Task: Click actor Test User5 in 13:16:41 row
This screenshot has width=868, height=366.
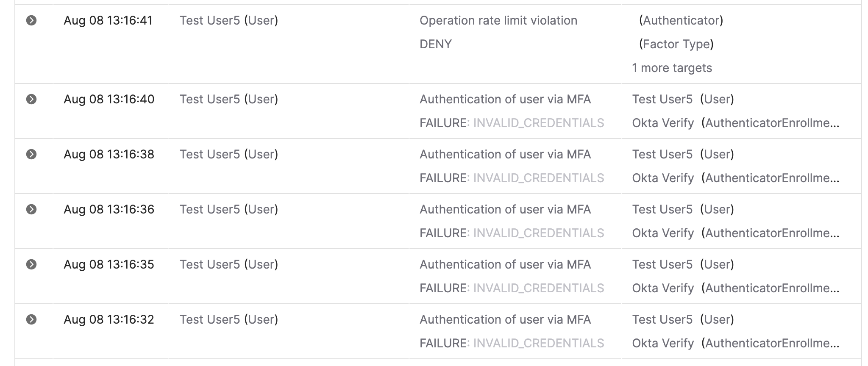Action: (x=209, y=20)
